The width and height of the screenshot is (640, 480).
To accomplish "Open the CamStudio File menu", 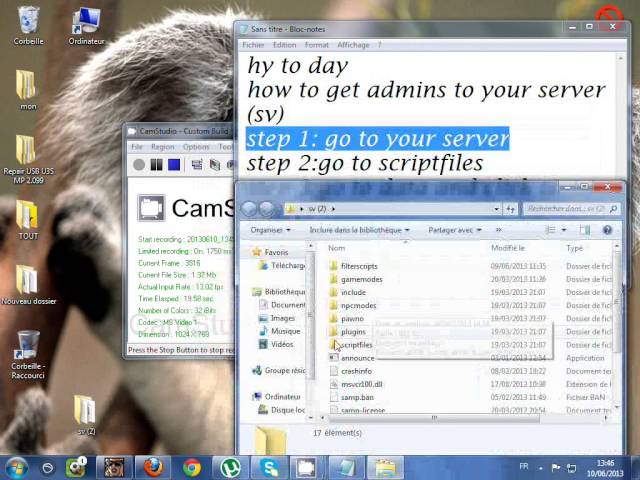I will tap(137, 147).
